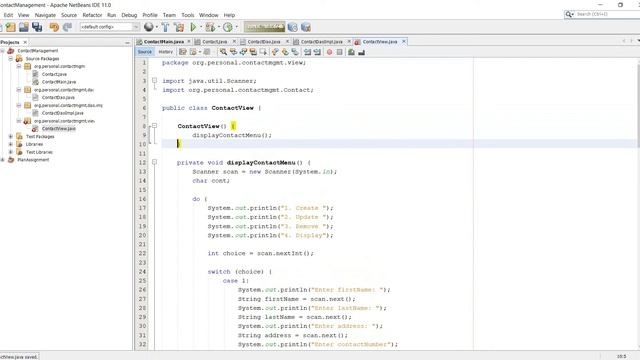Click the Stop Macro Recording square icon
Image resolution: width=640 pixels, height=360 pixels.
click(x=339, y=52)
